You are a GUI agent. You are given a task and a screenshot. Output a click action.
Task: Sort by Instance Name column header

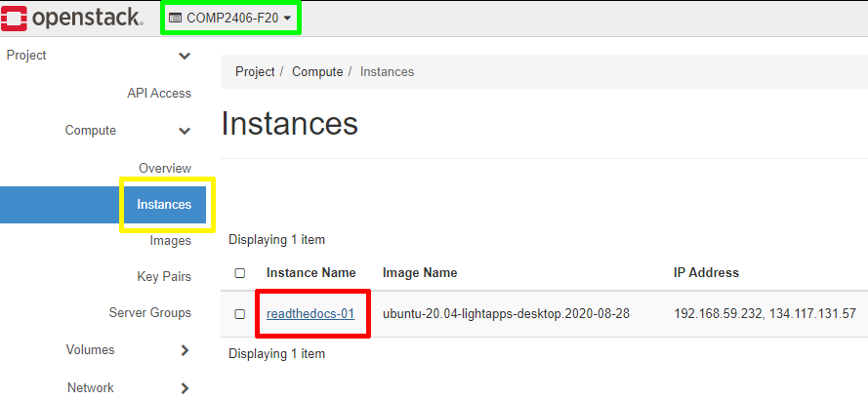310,273
